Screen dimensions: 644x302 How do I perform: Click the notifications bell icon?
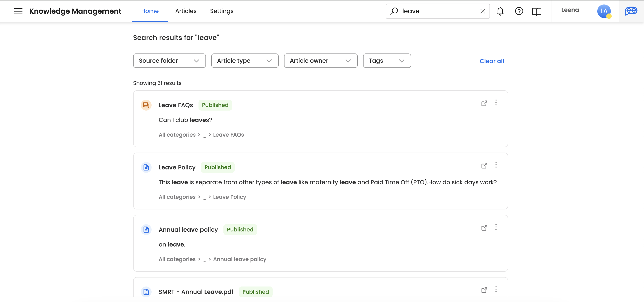pyautogui.click(x=500, y=11)
